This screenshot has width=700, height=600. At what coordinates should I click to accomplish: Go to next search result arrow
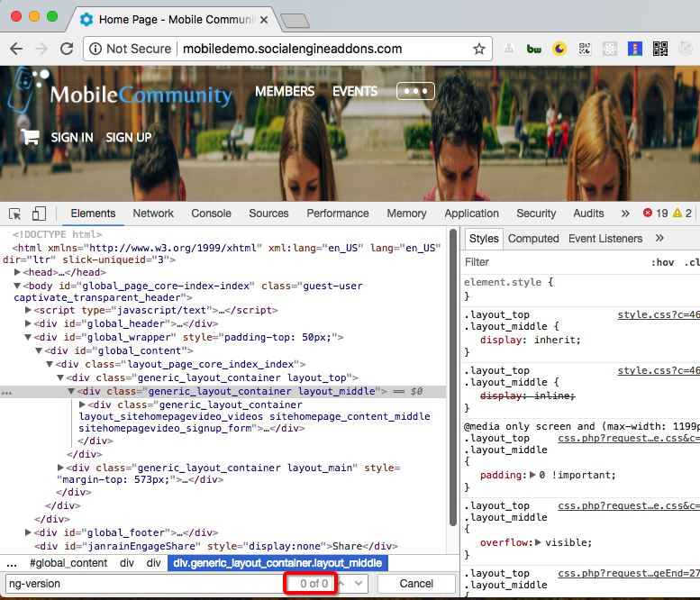(359, 583)
